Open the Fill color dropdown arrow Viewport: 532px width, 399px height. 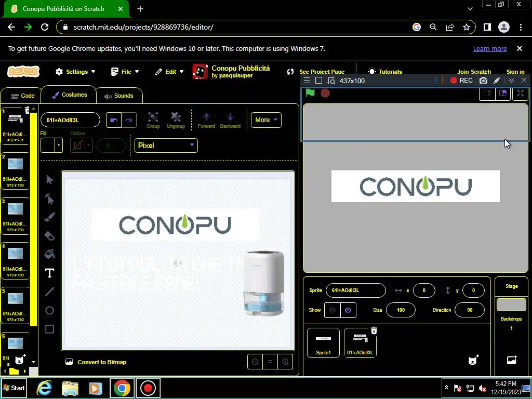(x=59, y=145)
